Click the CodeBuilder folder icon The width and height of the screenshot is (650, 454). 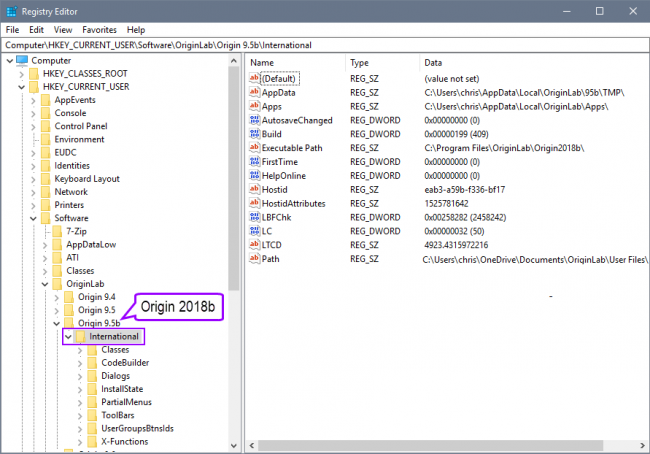pyautogui.click(x=92, y=363)
